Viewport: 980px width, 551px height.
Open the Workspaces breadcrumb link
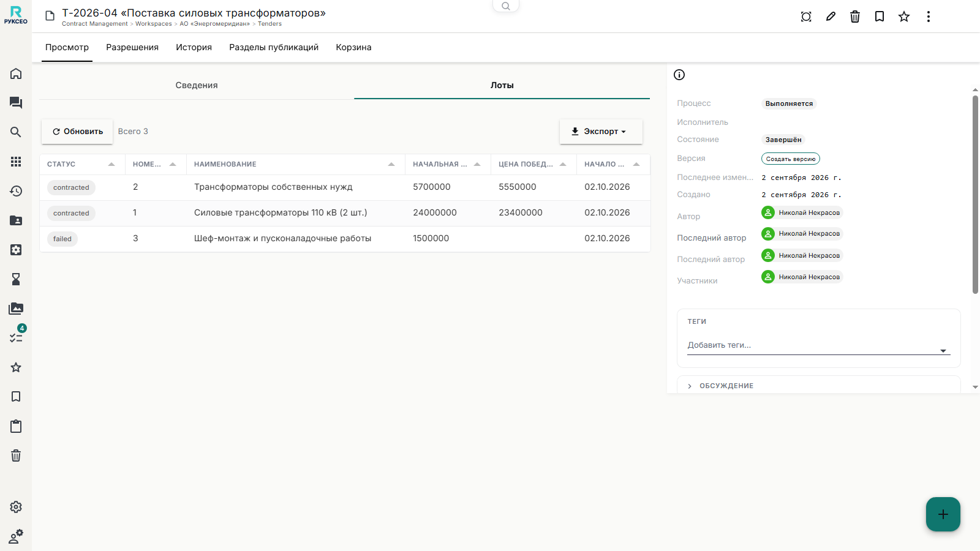coord(154,24)
